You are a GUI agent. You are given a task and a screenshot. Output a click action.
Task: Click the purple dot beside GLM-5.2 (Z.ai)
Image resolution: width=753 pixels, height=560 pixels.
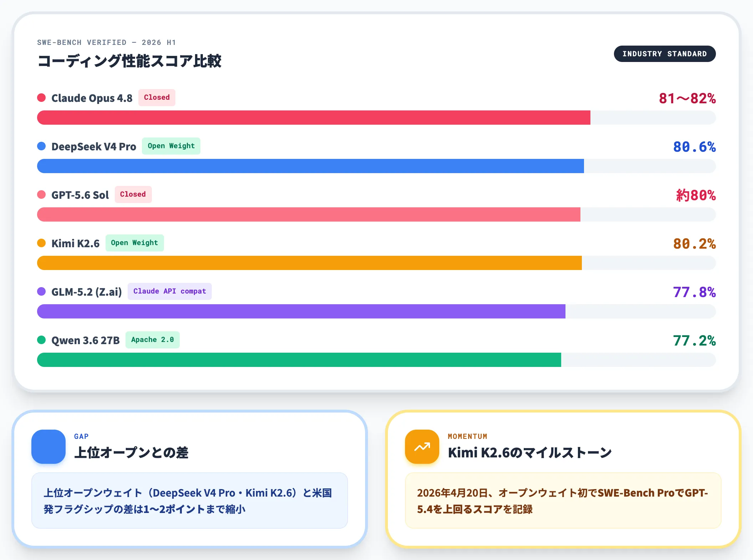[x=41, y=291]
